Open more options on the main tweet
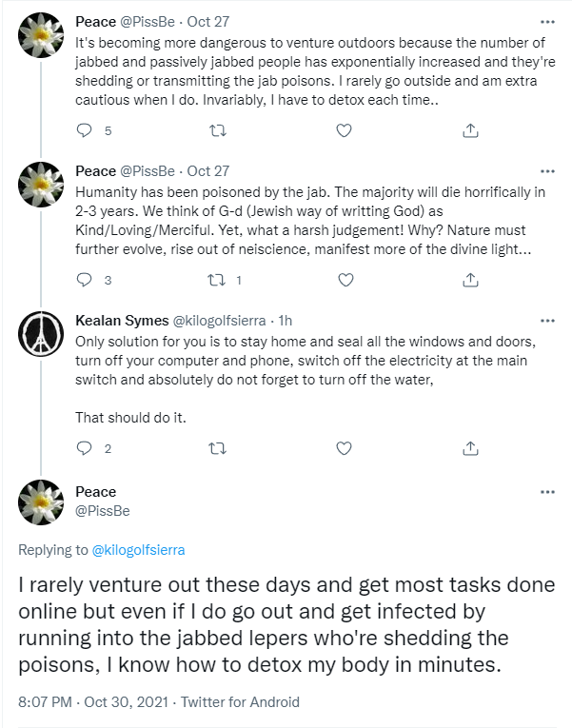 point(548,492)
